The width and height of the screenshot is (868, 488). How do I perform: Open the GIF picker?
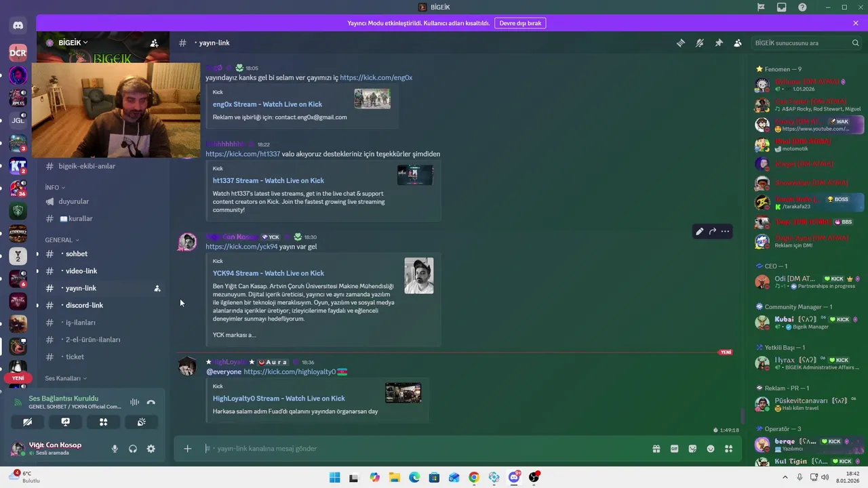pyautogui.click(x=675, y=449)
